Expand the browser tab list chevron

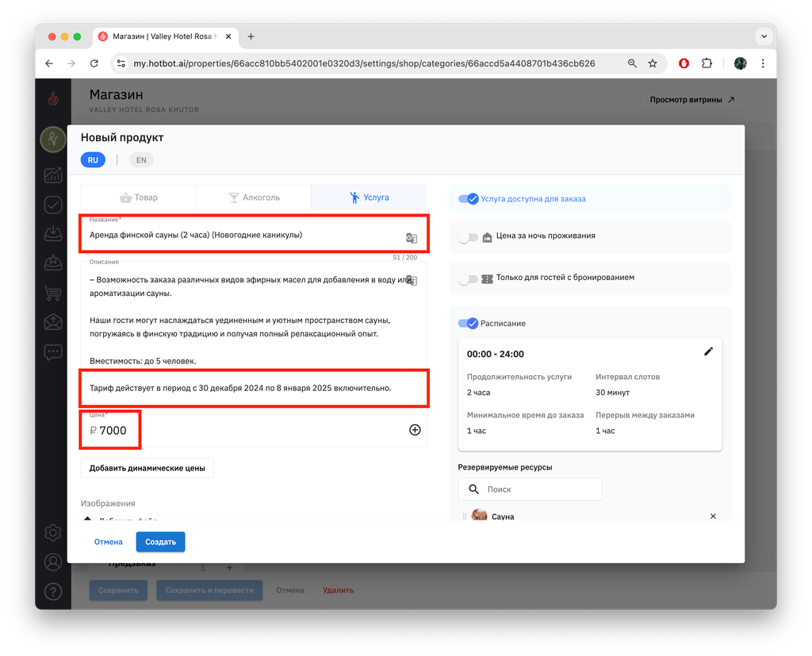click(x=764, y=36)
